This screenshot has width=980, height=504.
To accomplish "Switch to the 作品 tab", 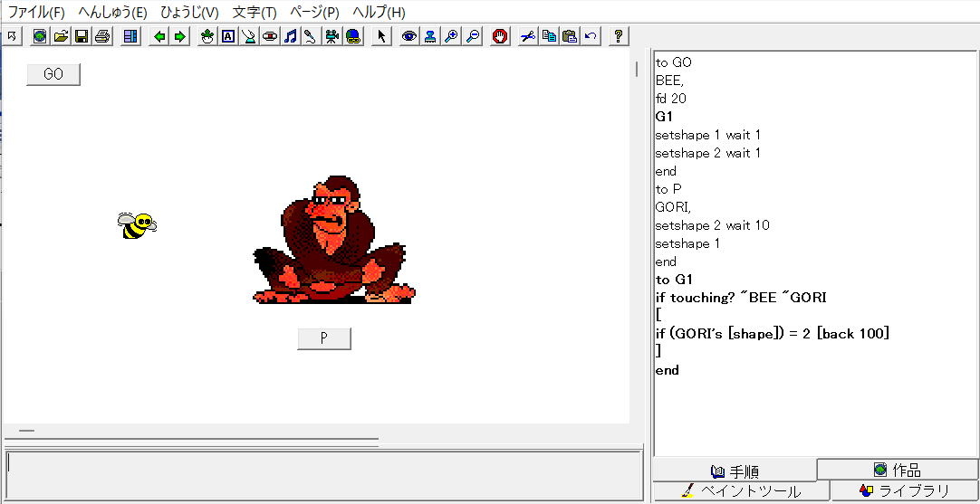I will [898, 469].
